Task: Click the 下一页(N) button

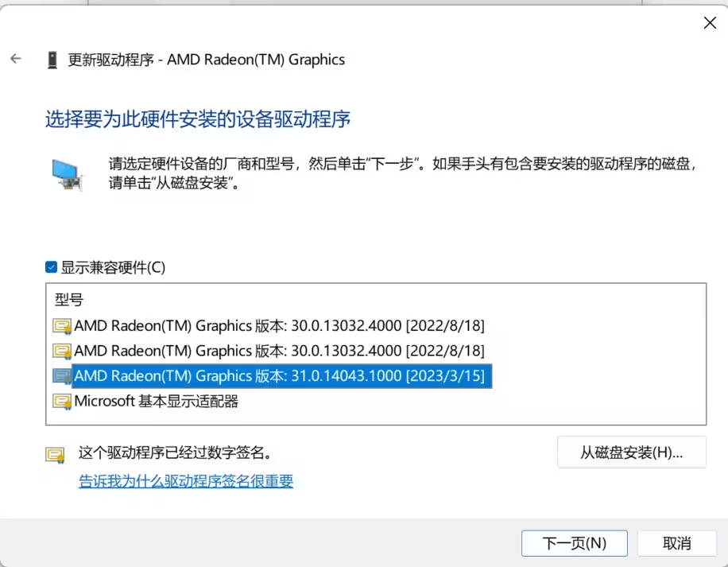Action: pyautogui.click(x=575, y=543)
